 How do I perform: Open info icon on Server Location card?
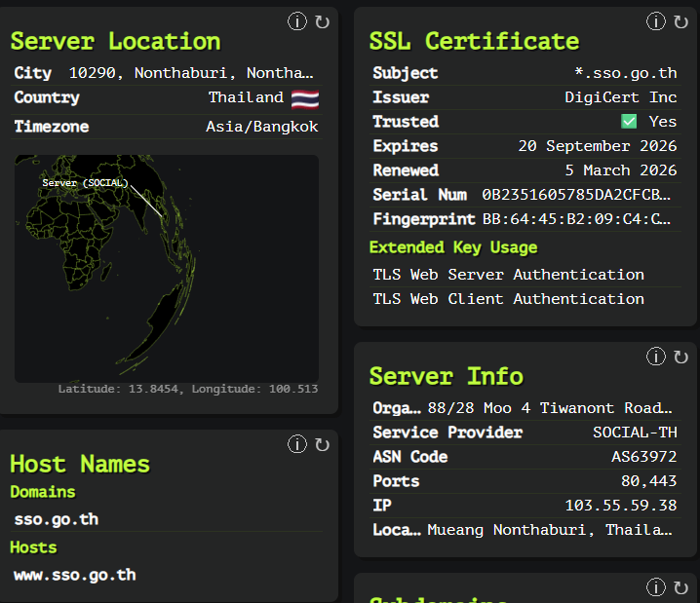(297, 21)
